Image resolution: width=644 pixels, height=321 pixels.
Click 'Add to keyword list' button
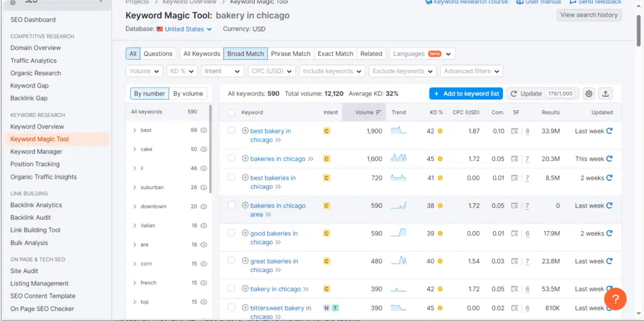pyautogui.click(x=465, y=94)
